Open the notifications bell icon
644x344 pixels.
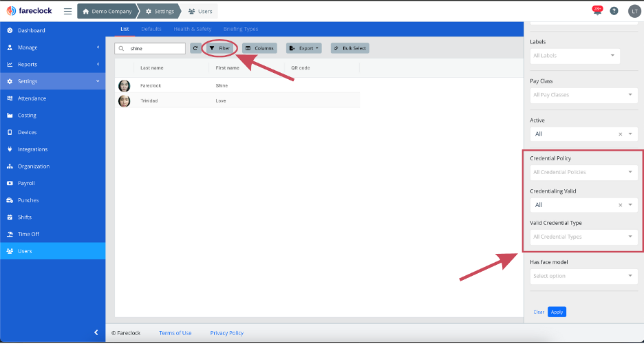tap(597, 11)
